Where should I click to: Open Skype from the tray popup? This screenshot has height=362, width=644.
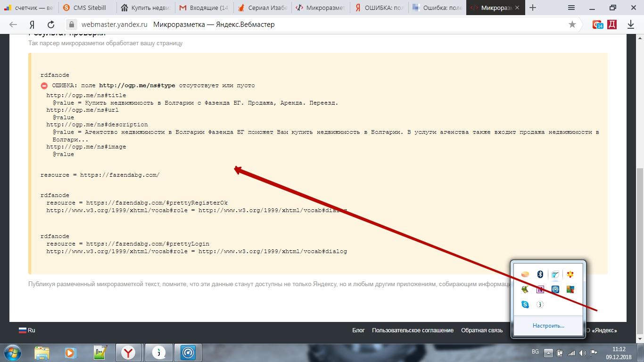tap(525, 304)
